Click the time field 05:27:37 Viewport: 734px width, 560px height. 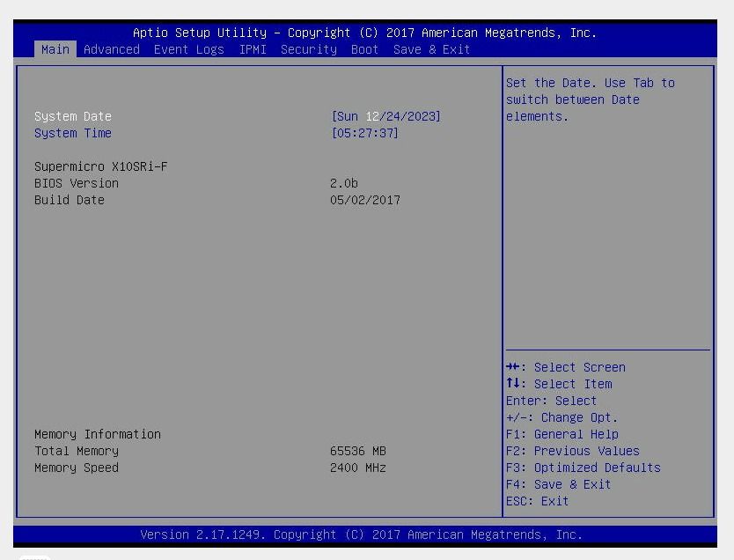click(x=364, y=133)
